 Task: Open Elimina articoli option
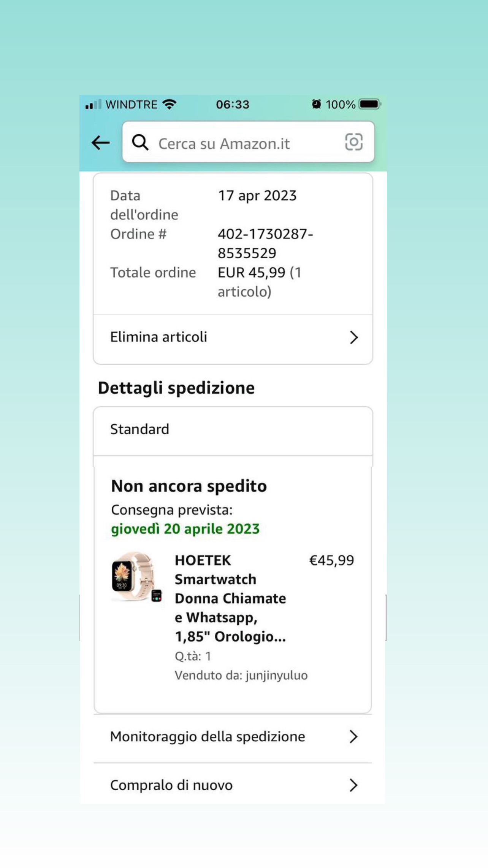159,337
